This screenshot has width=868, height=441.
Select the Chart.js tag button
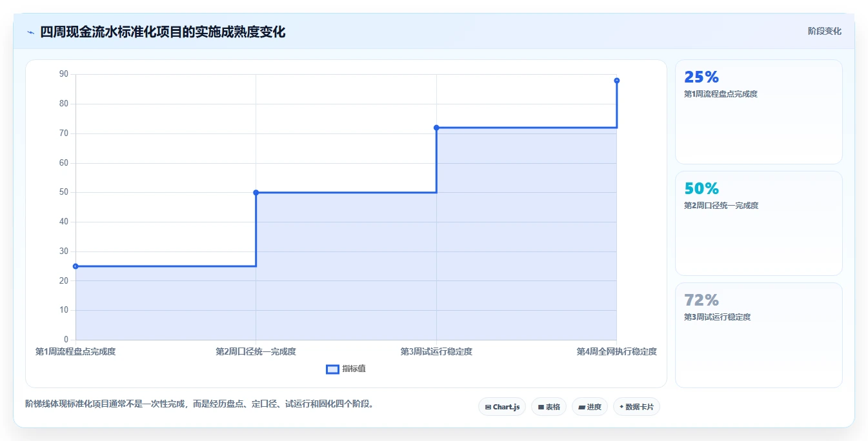click(502, 407)
